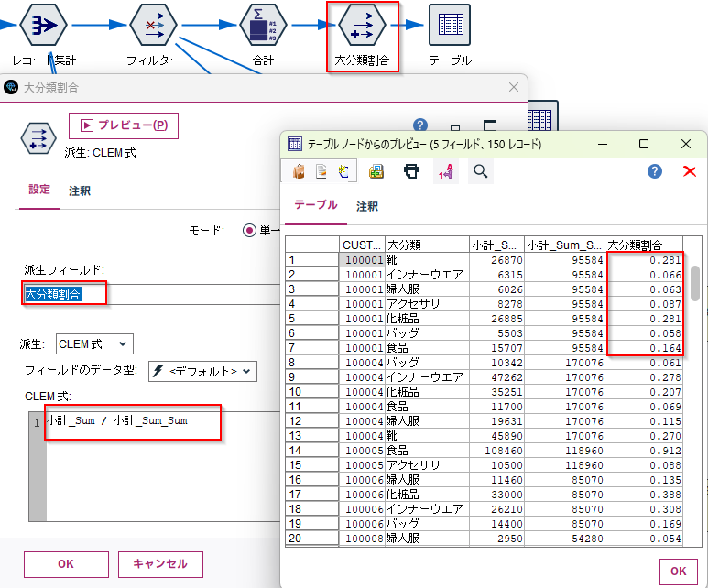Open help in the 大分類割合 dialog
This screenshot has height=588, width=708.
point(419,125)
